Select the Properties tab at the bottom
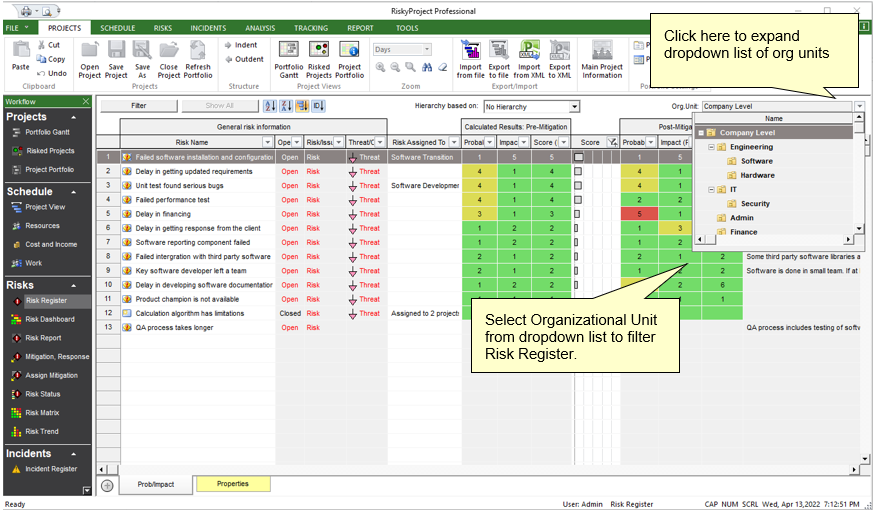 [232, 484]
